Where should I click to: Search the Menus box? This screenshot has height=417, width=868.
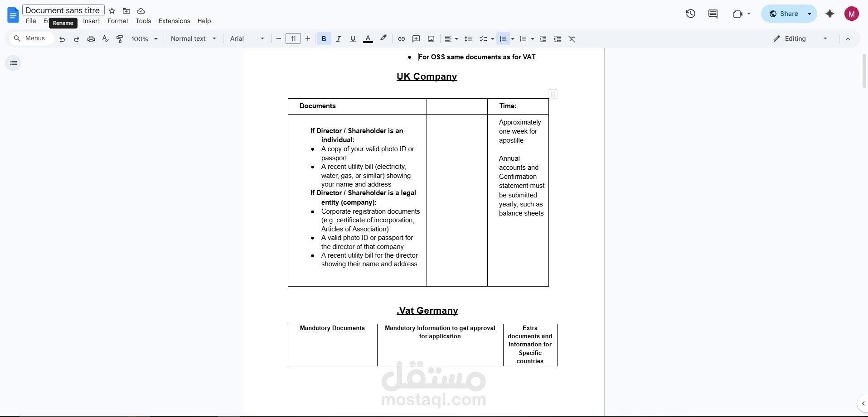[31, 38]
